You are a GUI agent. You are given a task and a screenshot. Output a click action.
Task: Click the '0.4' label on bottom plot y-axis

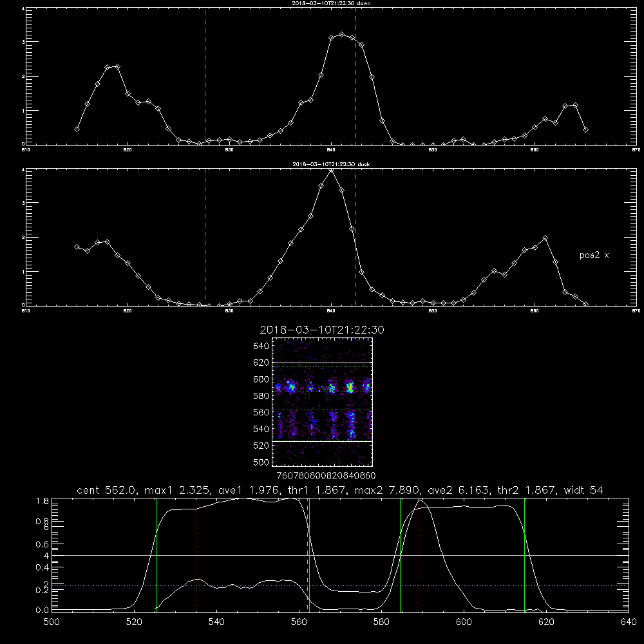pos(43,567)
